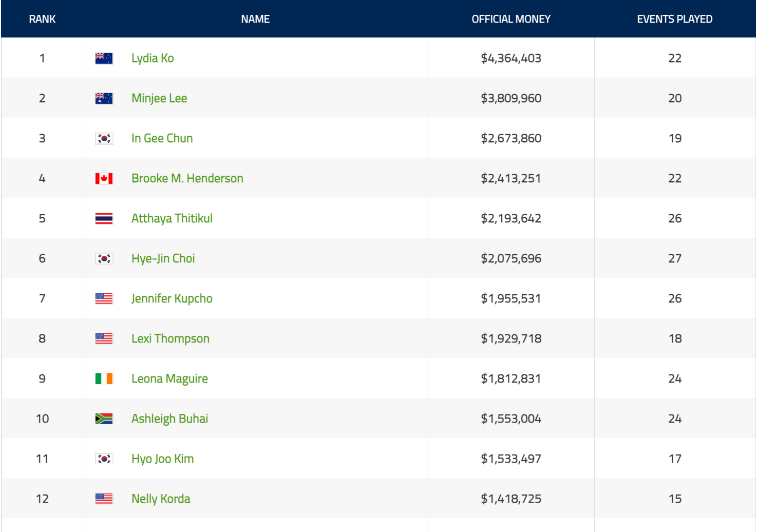Go to Jennifer Kupcho's player page

(172, 298)
